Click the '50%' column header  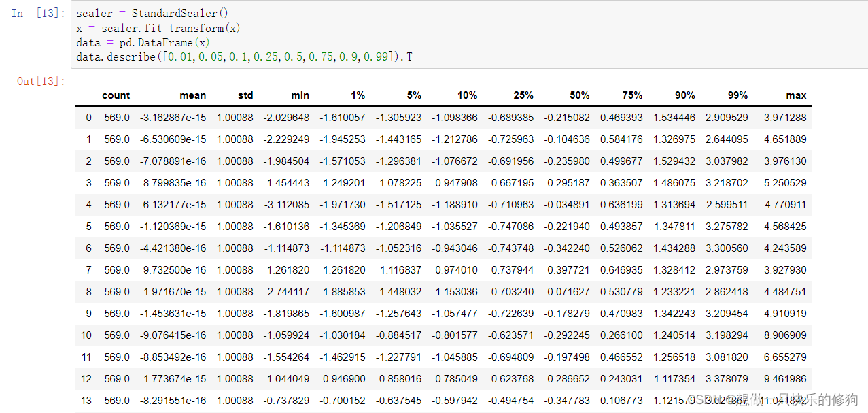(x=578, y=95)
